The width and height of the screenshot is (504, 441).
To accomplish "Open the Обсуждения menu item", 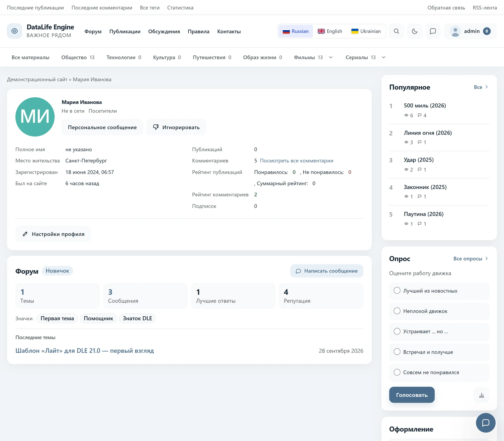I will point(164,31).
